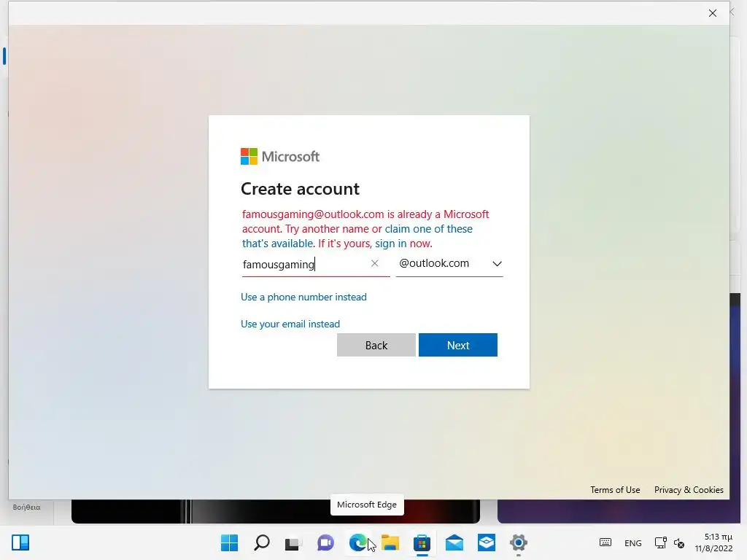Open Task View from taskbar

pyautogui.click(x=293, y=542)
